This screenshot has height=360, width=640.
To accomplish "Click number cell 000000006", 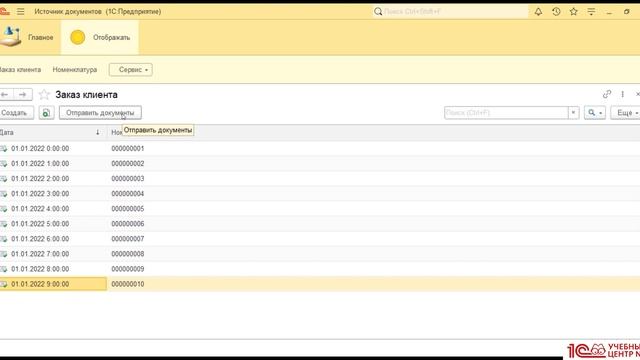I will [x=128, y=224].
